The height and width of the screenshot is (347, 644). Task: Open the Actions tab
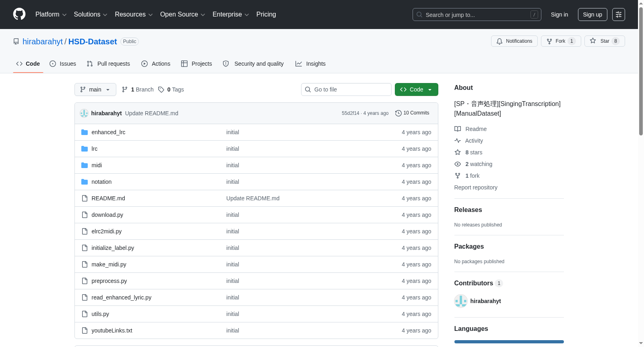pyautogui.click(x=156, y=64)
